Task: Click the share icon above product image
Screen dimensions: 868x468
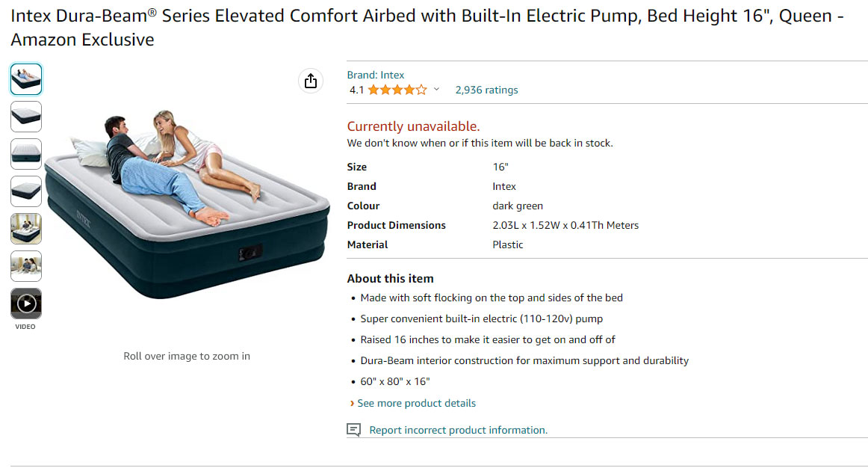Action: [311, 81]
